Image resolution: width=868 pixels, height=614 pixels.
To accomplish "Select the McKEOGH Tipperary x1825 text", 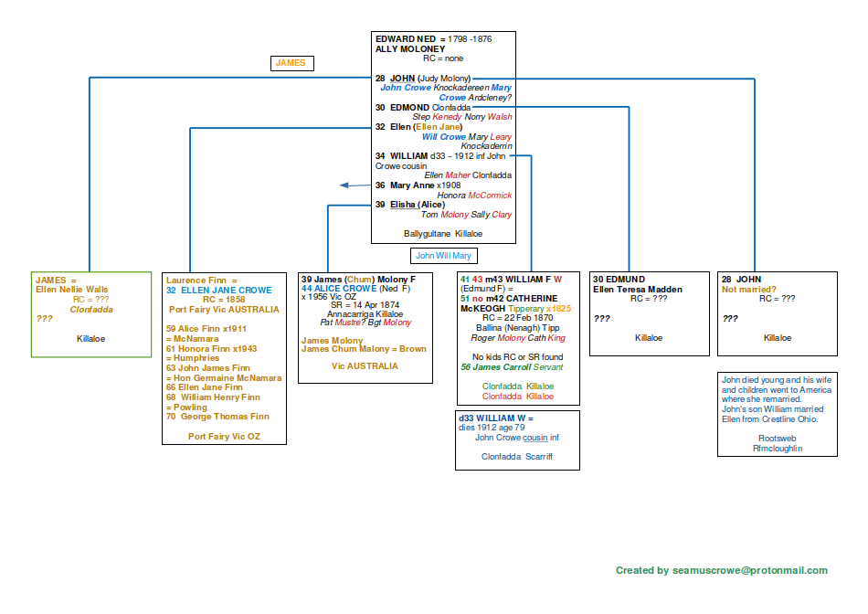I will [515, 309].
